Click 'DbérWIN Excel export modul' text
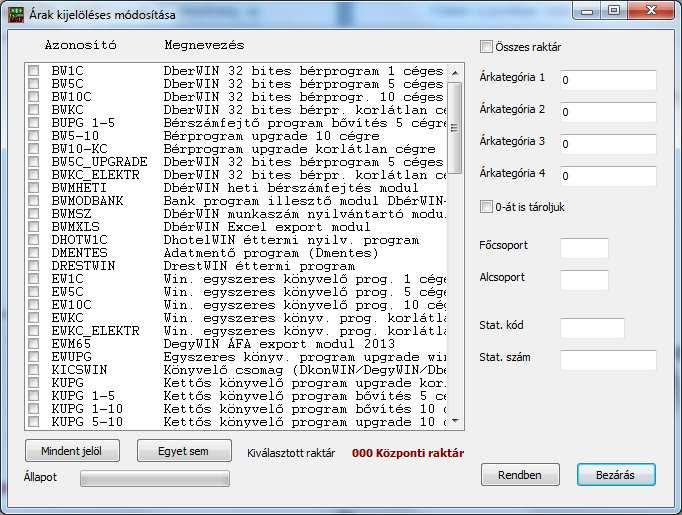Image resolution: width=682 pixels, height=515 pixels. pyautogui.click(x=267, y=227)
